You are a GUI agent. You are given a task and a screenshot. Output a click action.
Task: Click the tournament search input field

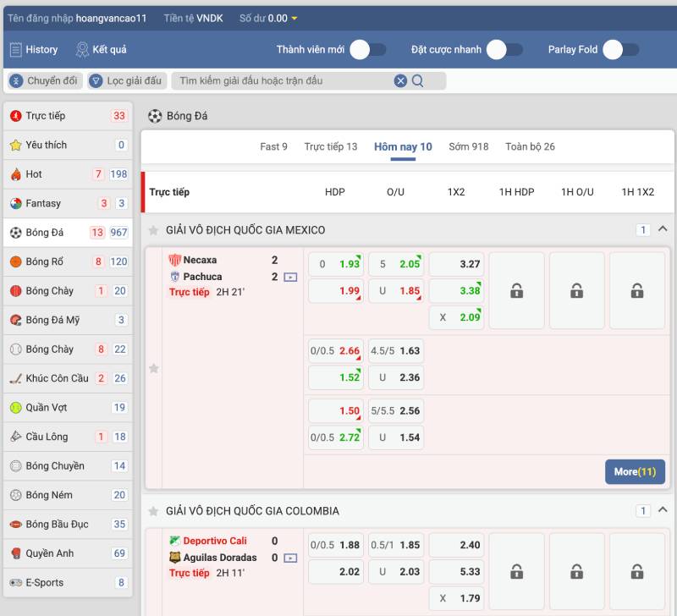point(283,81)
